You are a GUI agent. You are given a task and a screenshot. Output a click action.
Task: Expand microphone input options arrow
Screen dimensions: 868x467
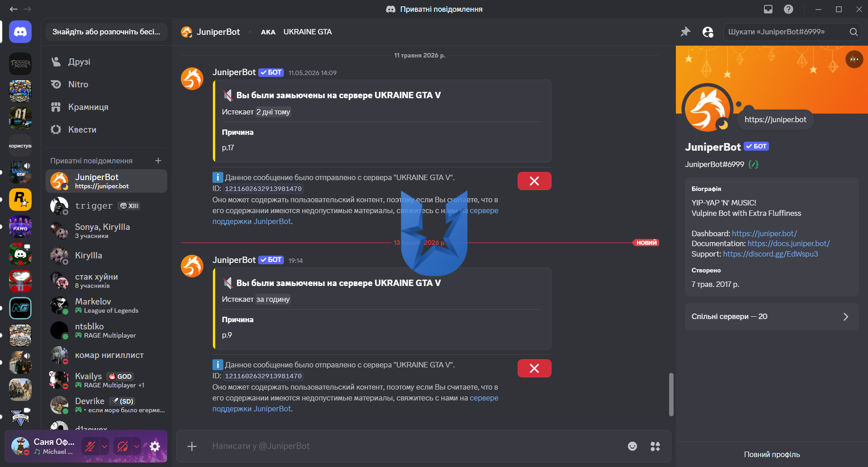pos(104,446)
